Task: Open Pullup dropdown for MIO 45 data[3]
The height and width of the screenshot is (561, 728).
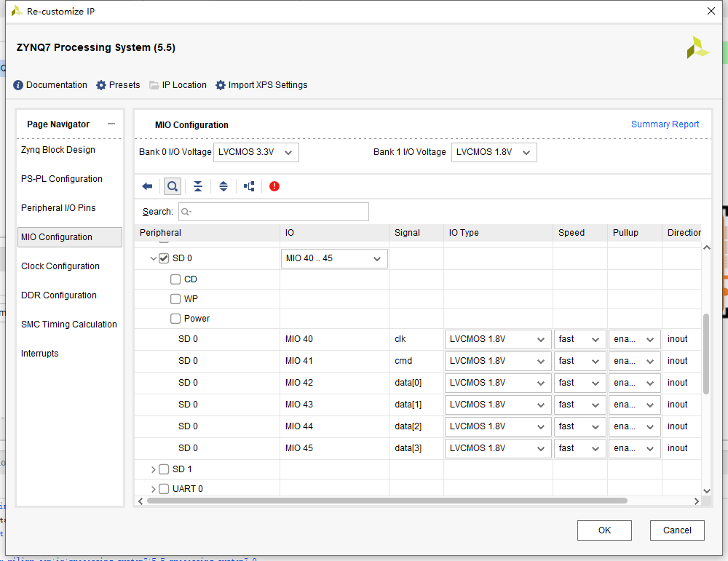Action: (x=635, y=448)
